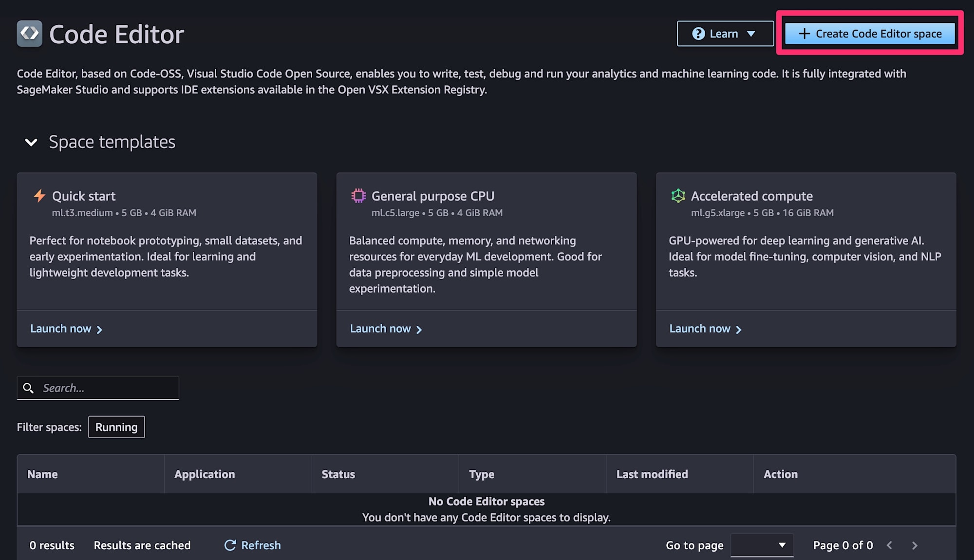Open the Learn dropdown menu
This screenshot has width=974, height=560.
(725, 34)
